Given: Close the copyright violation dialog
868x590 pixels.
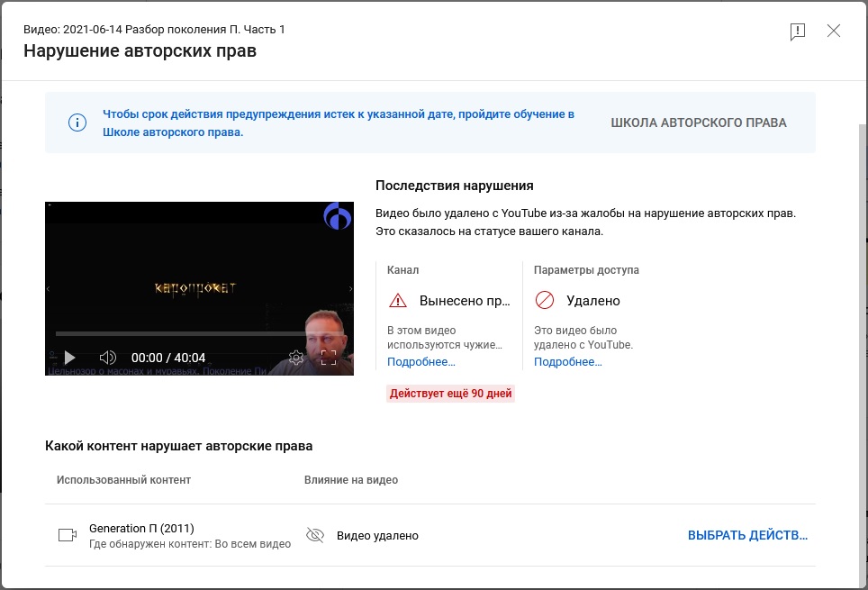Looking at the screenshot, I should click(834, 31).
